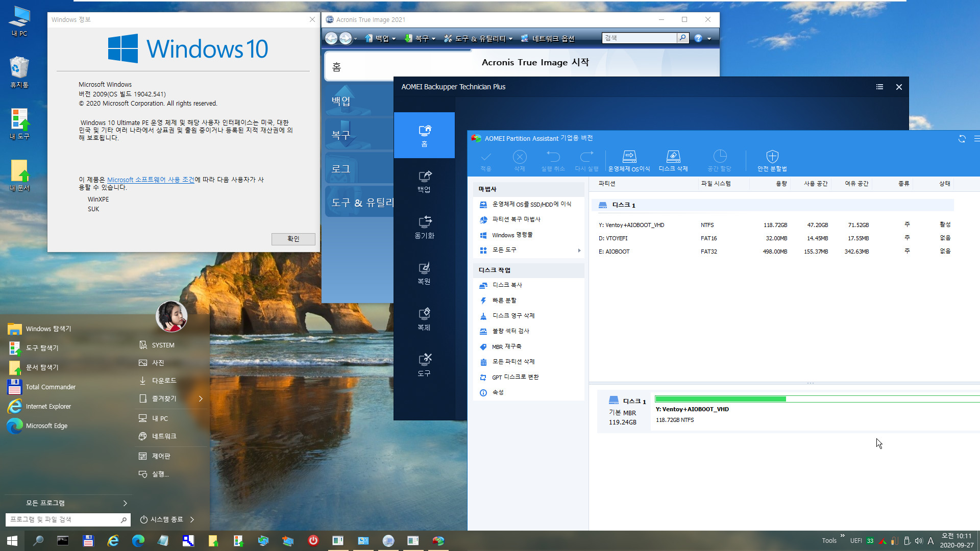The height and width of the screenshot is (551, 980).
Task: Expand the 즐겨찾기 submenu in Start menu
Action: tap(201, 398)
